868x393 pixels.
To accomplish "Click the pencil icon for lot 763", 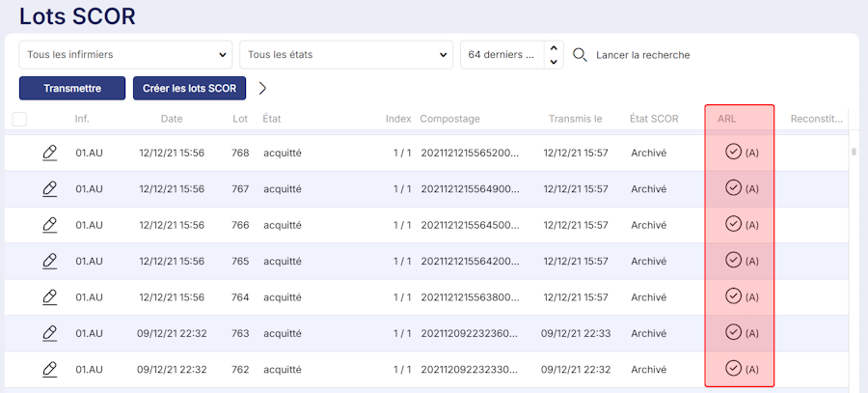I will (x=50, y=333).
